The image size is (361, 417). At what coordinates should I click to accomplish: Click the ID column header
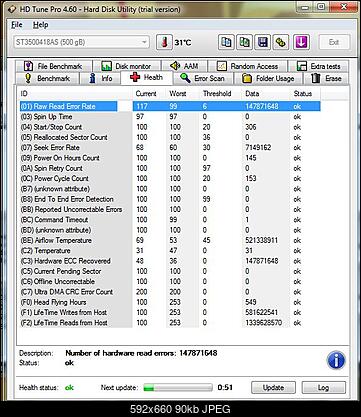coord(75,94)
